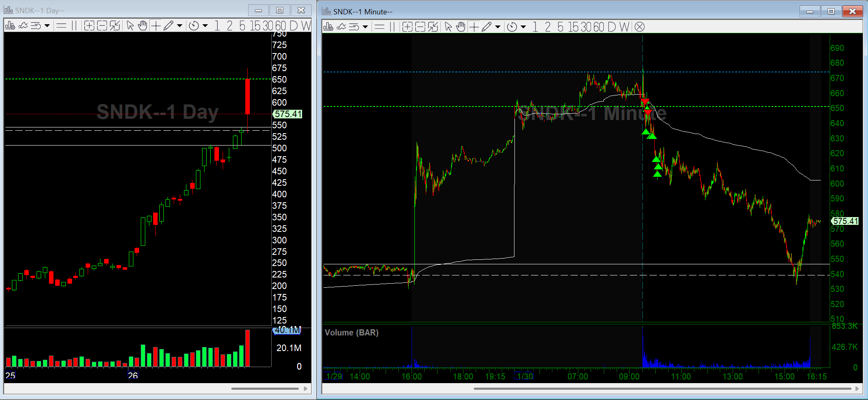The width and height of the screenshot is (868, 400).
Task: Toggle the crosshair tool in Day chart
Action: pyautogui.click(x=156, y=26)
